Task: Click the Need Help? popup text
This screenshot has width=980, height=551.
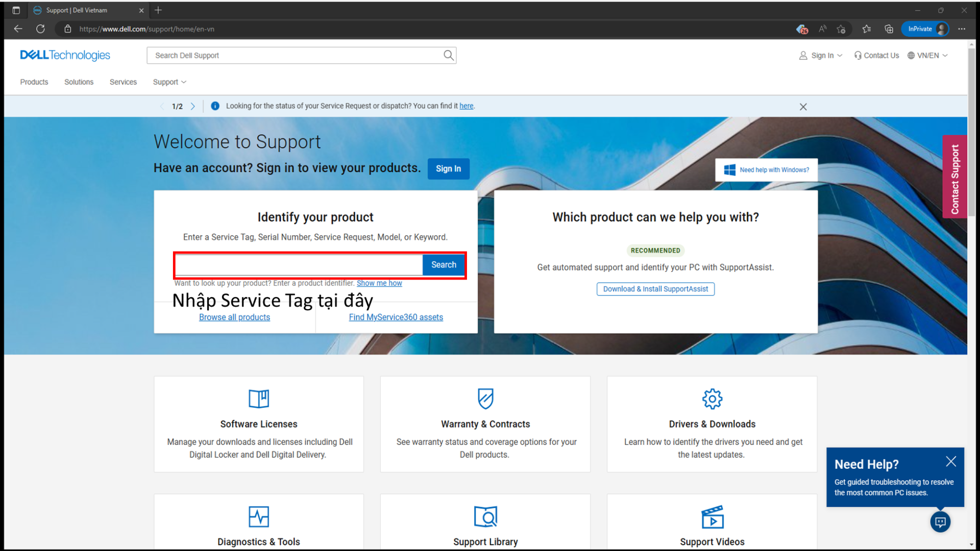Action: [894, 487]
